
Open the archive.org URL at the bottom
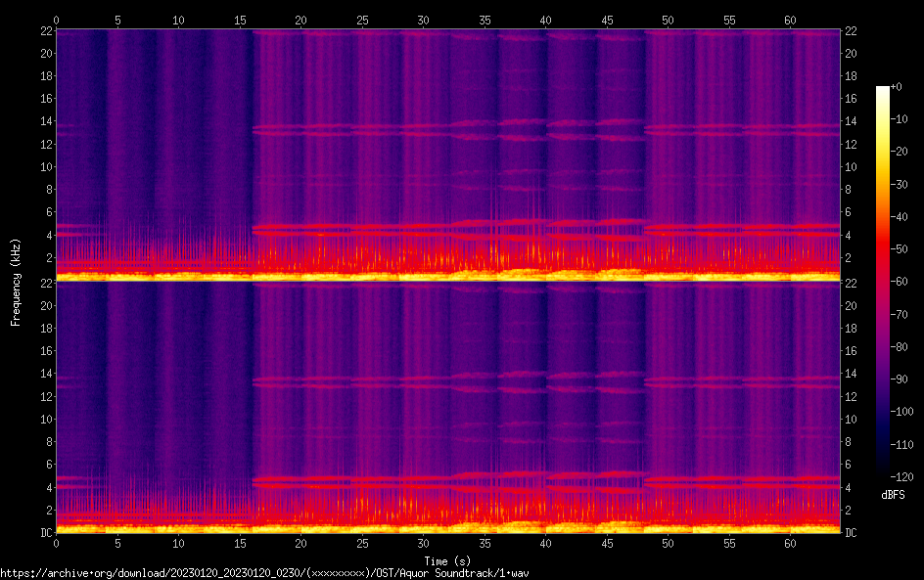271,573
